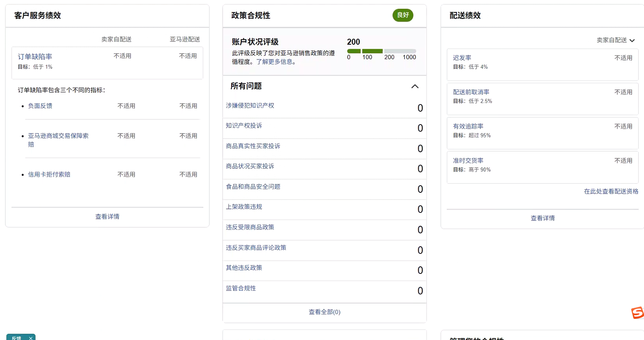Screen dimensions: 644x340
Task: Click 在此处查看配送资格 link
Action: pyautogui.click(x=611, y=192)
